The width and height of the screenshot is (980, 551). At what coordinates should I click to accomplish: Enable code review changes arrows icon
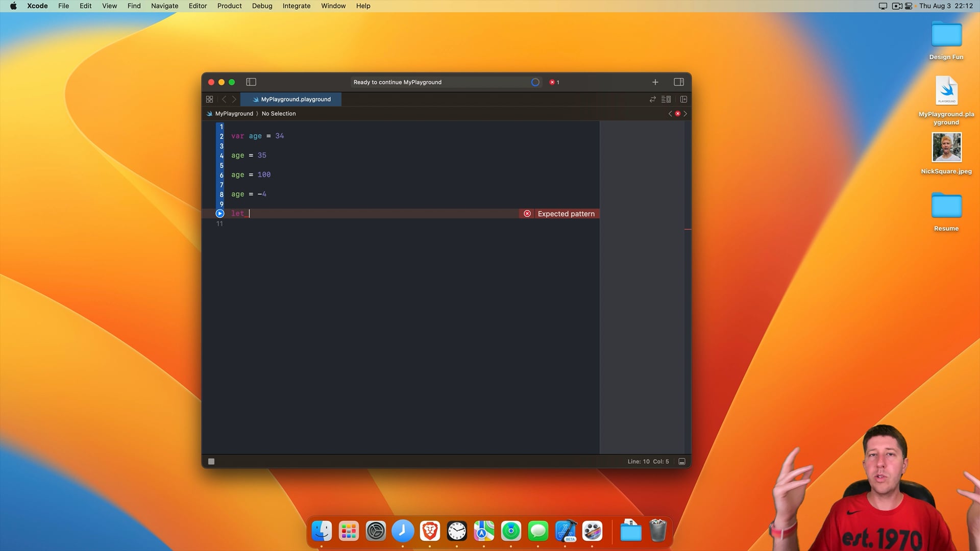click(x=652, y=99)
